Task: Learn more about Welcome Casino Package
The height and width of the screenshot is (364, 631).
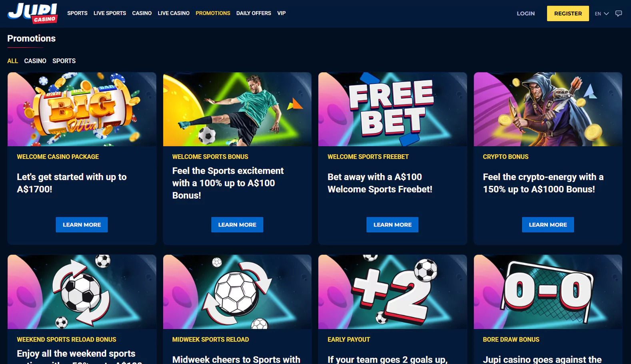Action: 82,225
